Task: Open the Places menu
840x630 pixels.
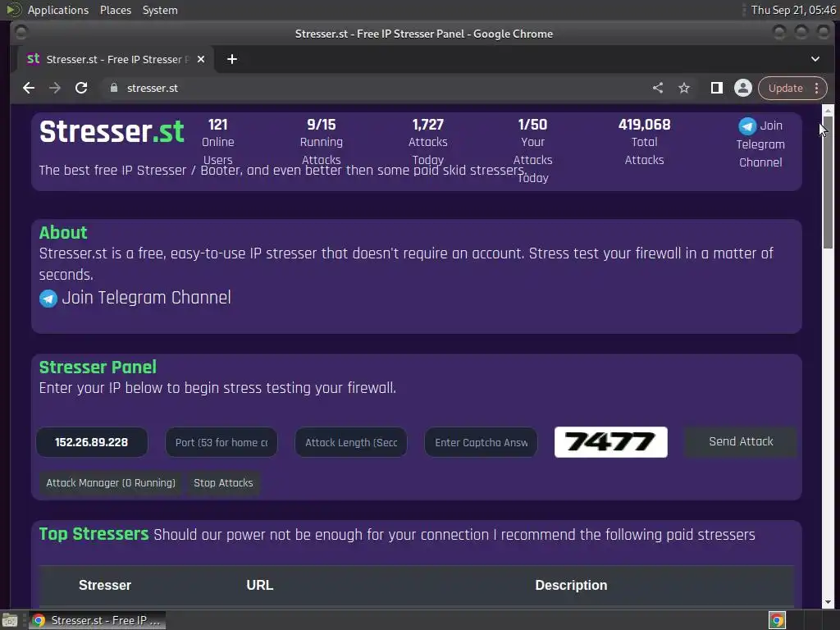Action: pos(116,10)
